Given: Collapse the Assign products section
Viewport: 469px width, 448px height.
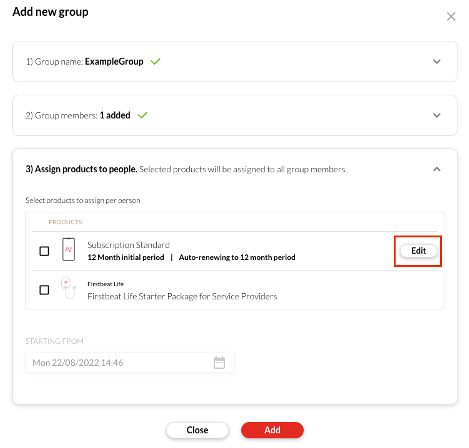Looking at the screenshot, I should click(437, 169).
